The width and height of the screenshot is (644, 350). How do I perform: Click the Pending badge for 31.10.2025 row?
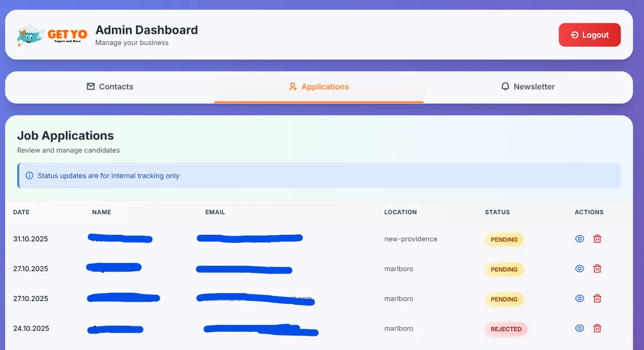point(504,239)
